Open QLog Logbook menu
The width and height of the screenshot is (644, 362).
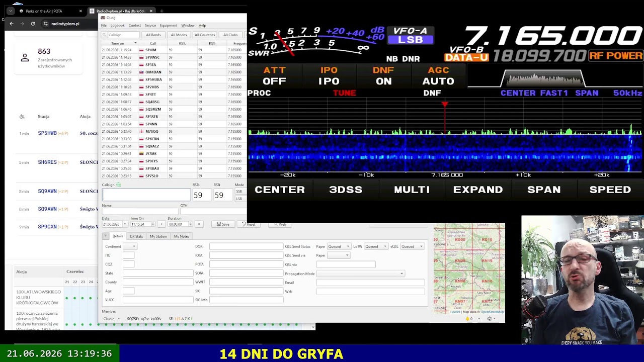(x=117, y=26)
